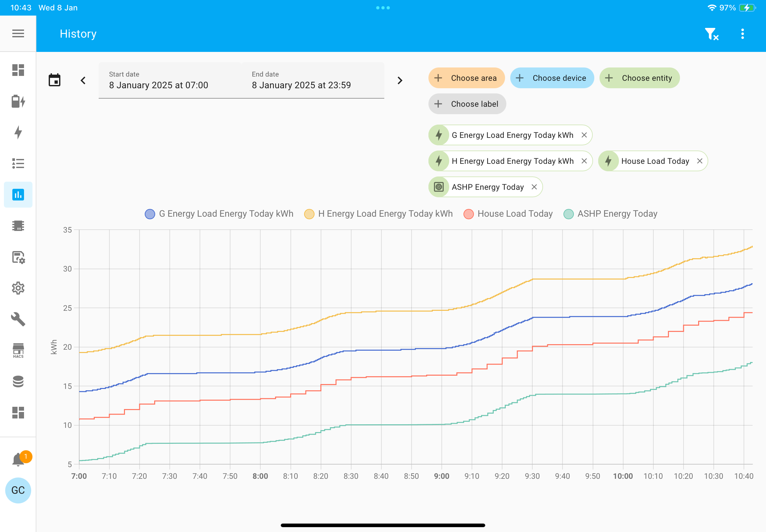Open the three-dot overflow menu
This screenshot has height=532, width=766.
[x=742, y=34]
